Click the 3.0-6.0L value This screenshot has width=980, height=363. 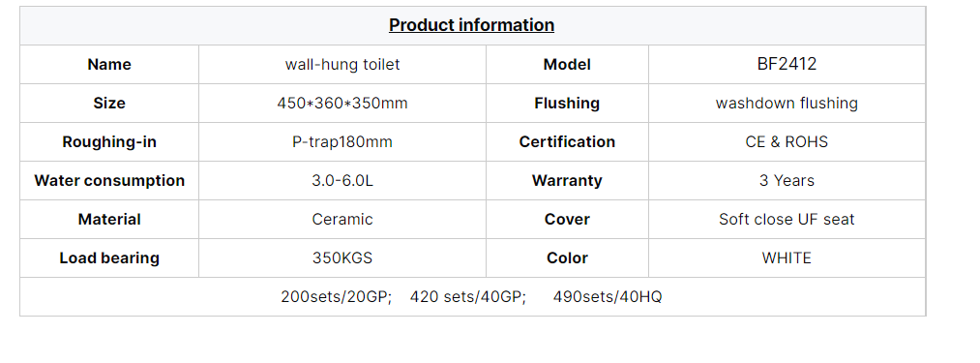point(342,181)
